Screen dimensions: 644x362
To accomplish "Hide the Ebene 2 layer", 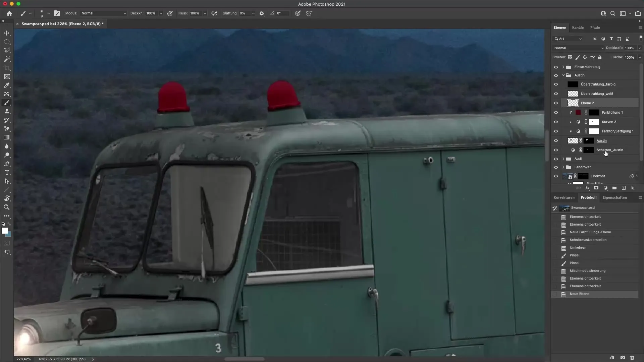I will click(x=556, y=103).
